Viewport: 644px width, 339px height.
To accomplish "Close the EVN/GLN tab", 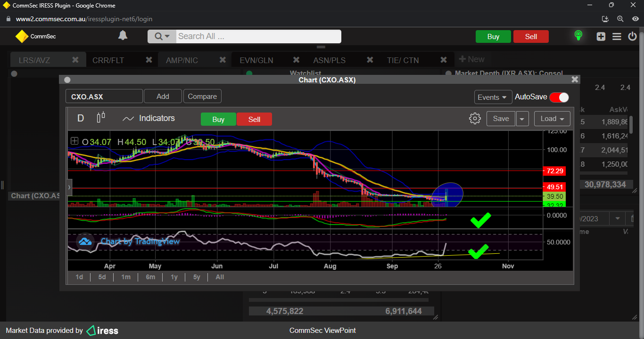I will coord(296,60).
